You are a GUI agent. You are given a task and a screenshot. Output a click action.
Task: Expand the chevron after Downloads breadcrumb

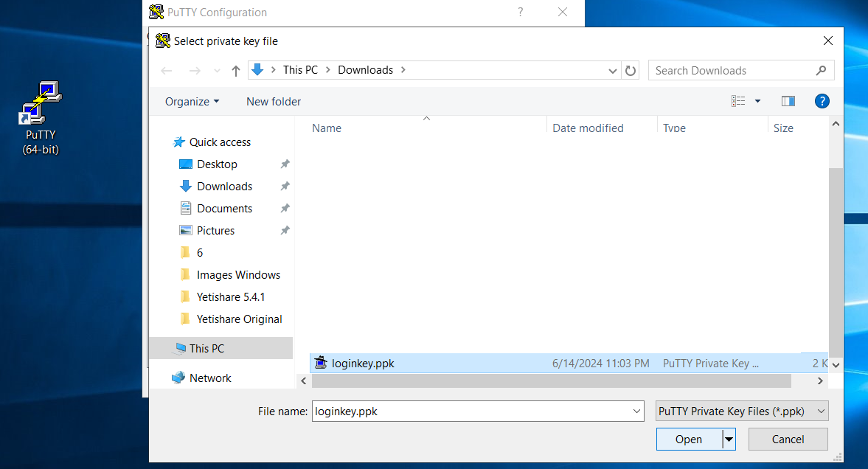click(x=403, y=70)
